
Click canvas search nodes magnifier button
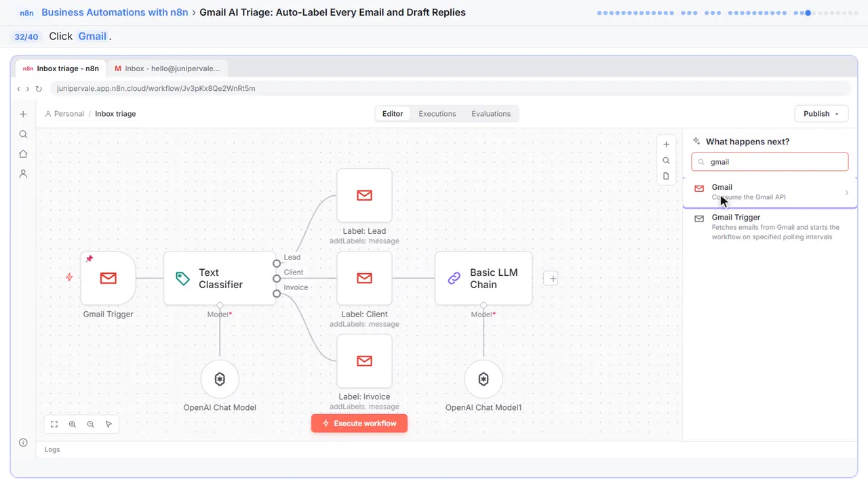[x=666, y=161]
